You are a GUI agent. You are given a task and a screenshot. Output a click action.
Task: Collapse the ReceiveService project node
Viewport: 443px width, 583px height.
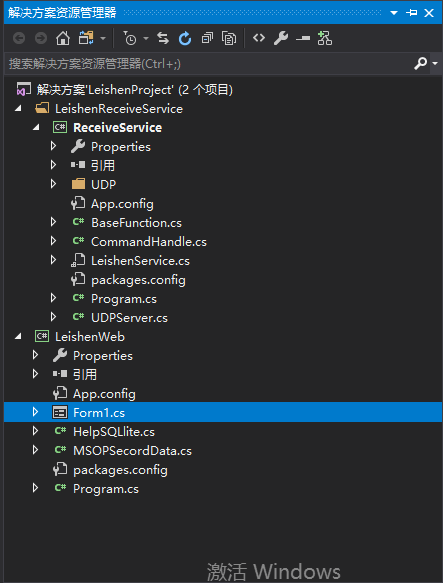click(x=36, y=128)
